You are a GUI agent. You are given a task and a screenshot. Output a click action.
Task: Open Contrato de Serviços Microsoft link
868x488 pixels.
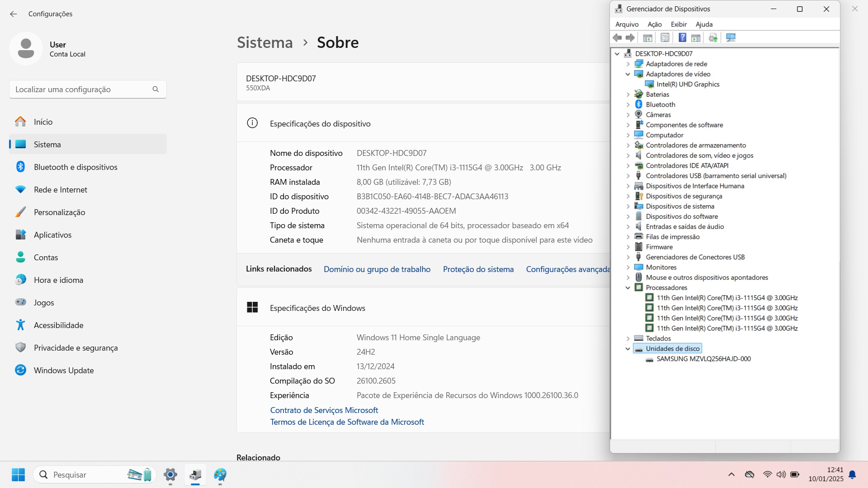[324, 410]
